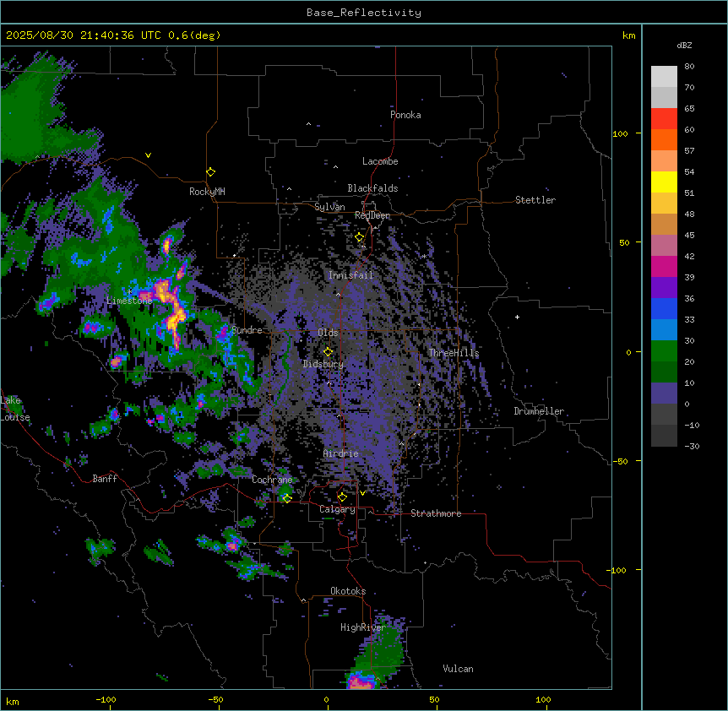Click the -50 tick on the right axis
This screenshot has height=711, width=728.
point(620,461)
